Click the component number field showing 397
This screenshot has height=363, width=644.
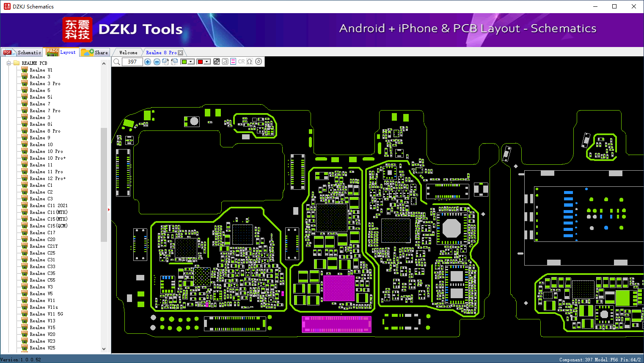click(x=132, y=62)
